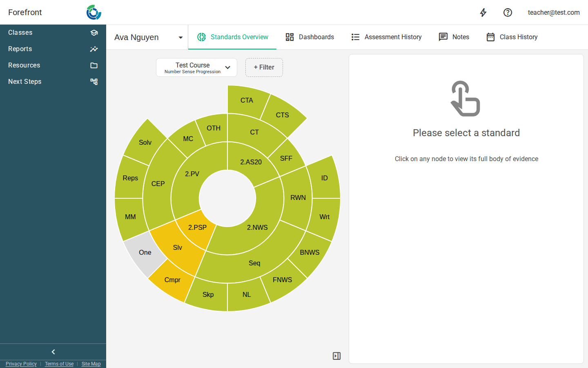Select the CTS outer segment
The image size is (588, 368).
282,115
